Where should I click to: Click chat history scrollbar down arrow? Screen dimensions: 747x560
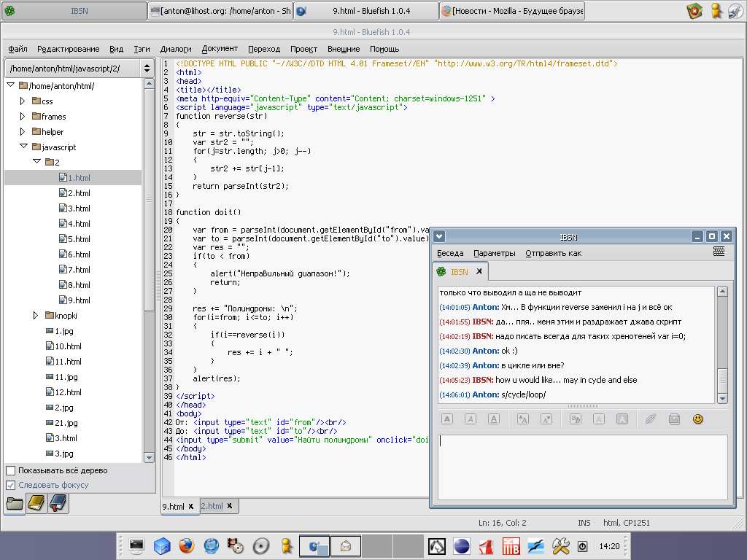pos(722,399)
